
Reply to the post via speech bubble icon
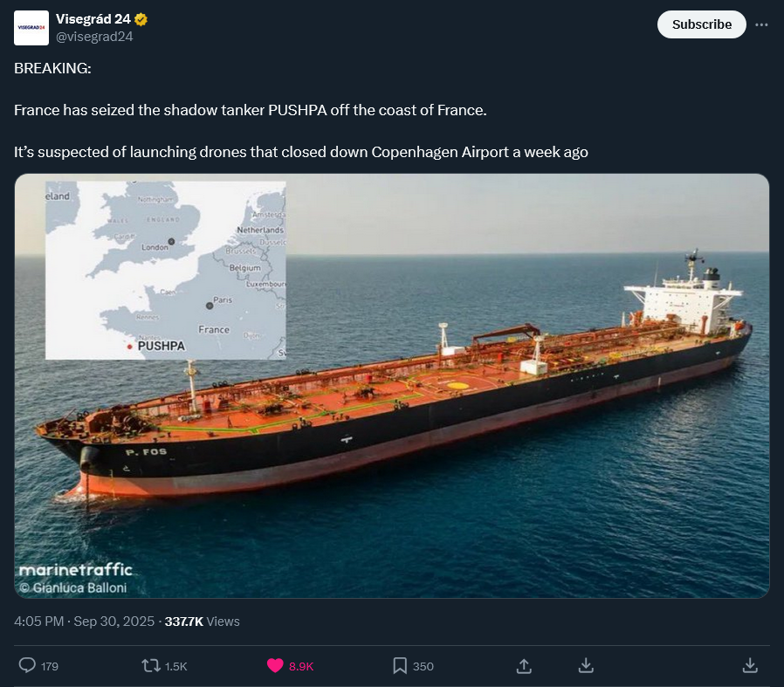27,665
